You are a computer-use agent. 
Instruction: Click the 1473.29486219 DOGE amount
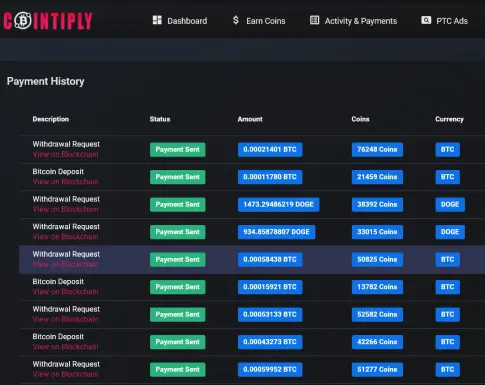[279, 205]
